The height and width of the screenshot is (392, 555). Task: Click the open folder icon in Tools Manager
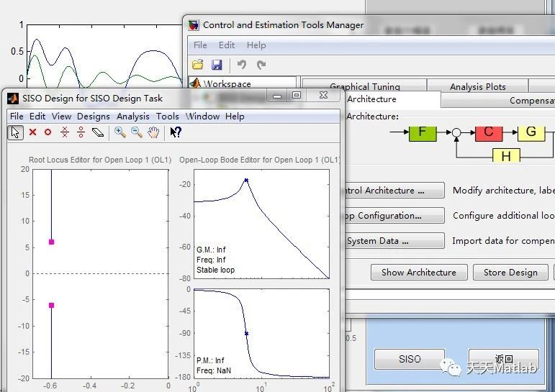point(198,65)
